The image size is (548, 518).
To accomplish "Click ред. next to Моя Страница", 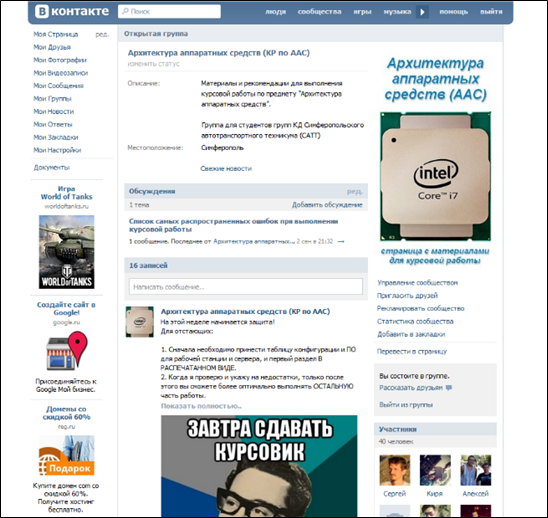I will [102, 34].
